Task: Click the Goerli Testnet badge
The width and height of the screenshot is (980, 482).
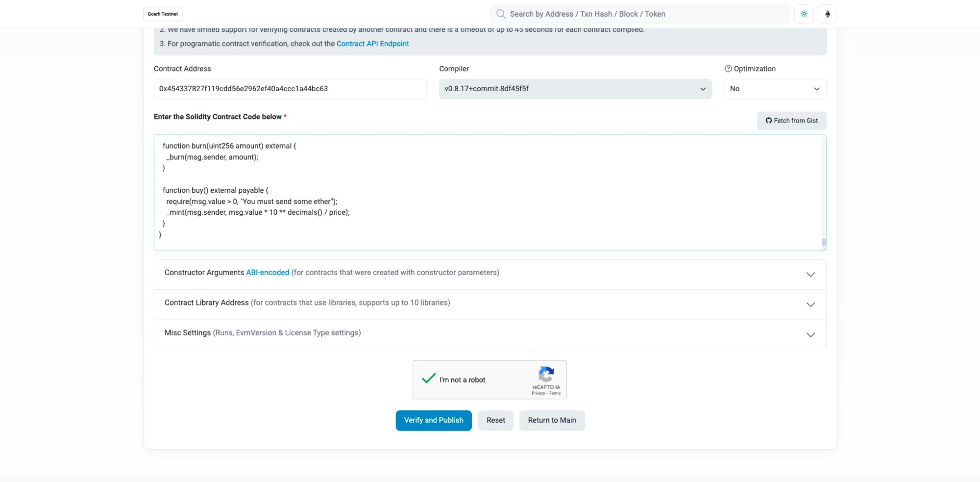Action: (163, 14)
